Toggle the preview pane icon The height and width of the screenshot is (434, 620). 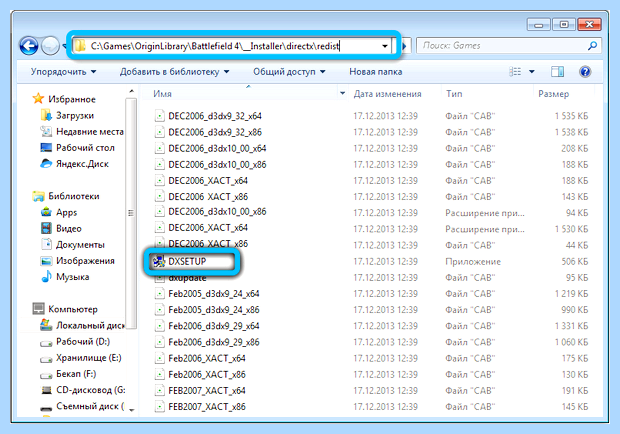coord(558,72)
